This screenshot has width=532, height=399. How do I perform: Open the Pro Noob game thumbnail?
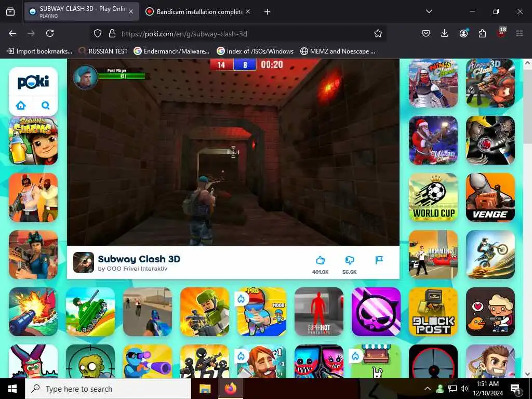coord(262,312)
